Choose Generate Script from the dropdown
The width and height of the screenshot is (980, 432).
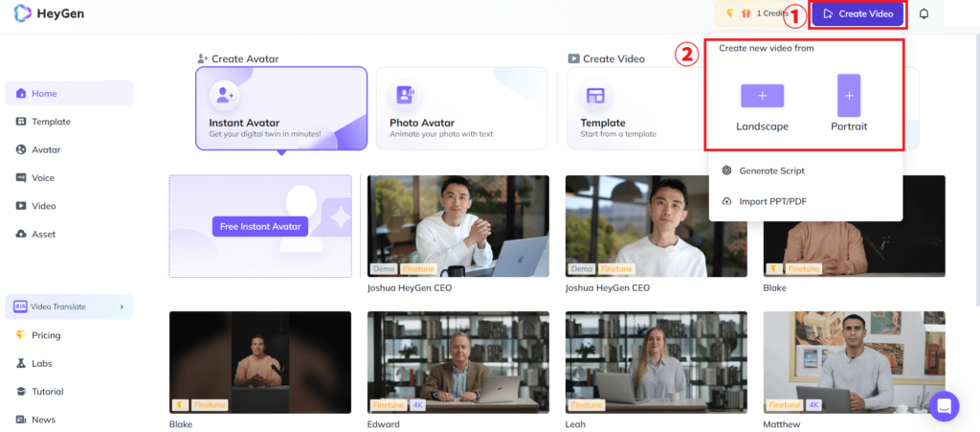pyautogui.click(x=771, y=171)
